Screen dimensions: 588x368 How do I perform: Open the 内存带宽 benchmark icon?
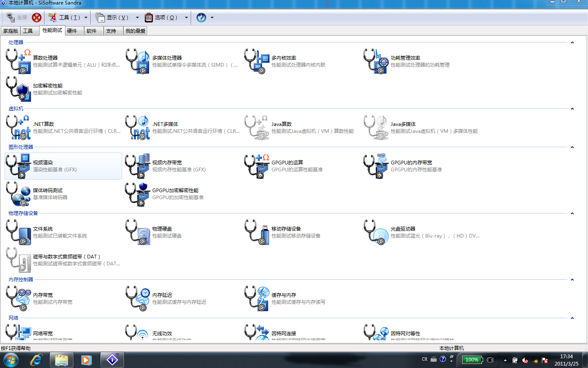coord(18,298)
